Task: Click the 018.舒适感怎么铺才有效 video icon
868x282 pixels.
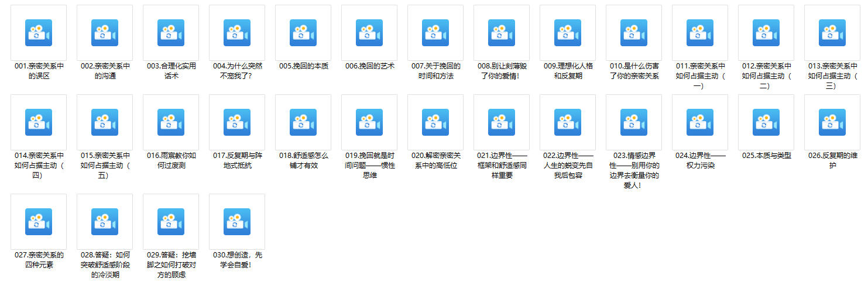Action: [x=303, y=122]
